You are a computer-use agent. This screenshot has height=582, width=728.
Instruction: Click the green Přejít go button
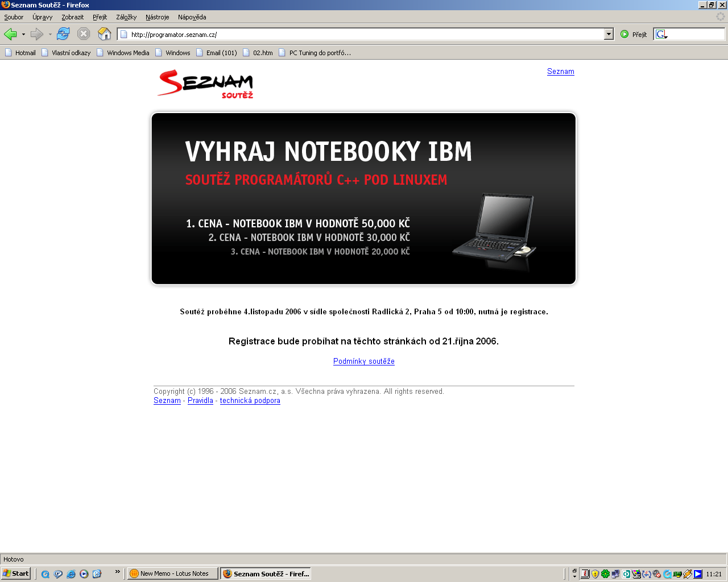coord(634,34)
